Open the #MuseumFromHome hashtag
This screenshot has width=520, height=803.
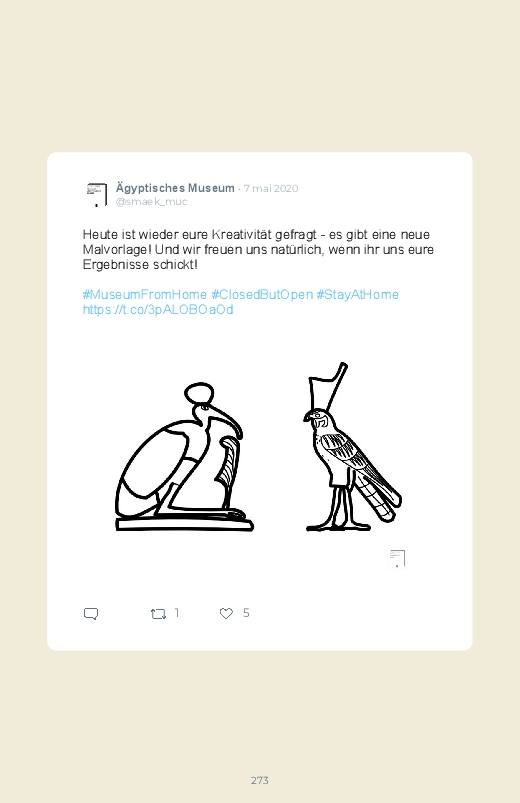pyautogui.click(x=144, y=294)
